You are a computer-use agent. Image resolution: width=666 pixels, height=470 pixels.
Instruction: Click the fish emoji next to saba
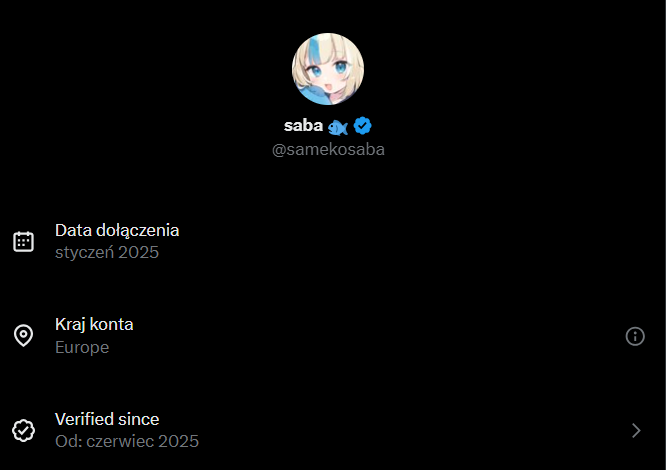click(338, 127)
